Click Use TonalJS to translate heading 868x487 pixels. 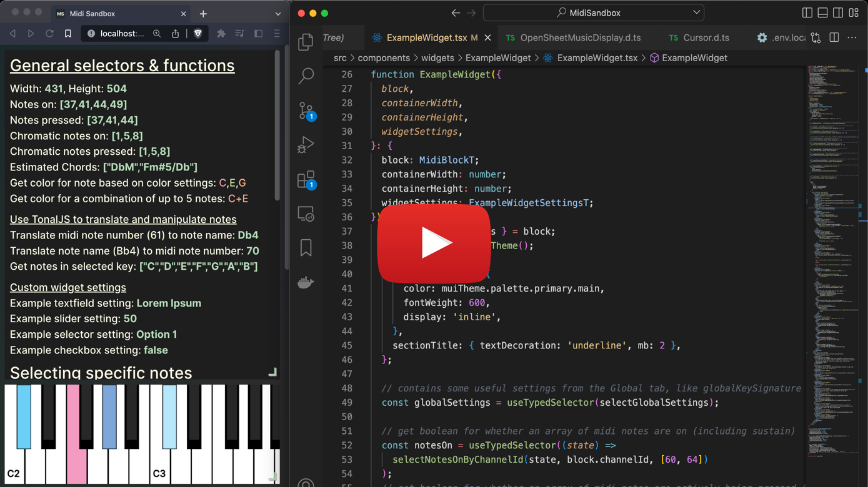coord(123,219)
